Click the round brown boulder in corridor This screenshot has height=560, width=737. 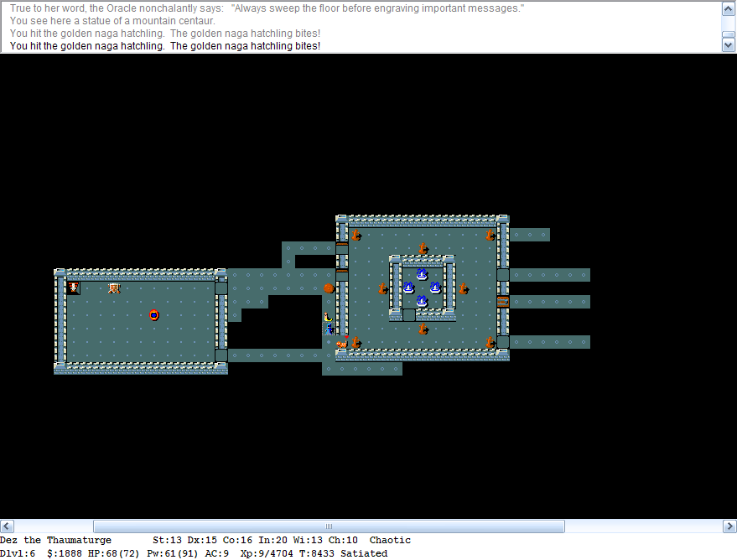329,288
